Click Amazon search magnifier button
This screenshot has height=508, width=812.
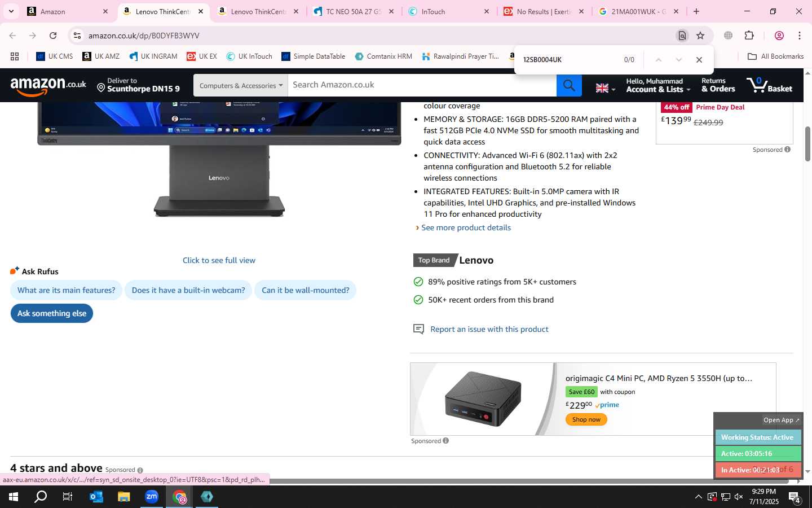coord(569,85)
